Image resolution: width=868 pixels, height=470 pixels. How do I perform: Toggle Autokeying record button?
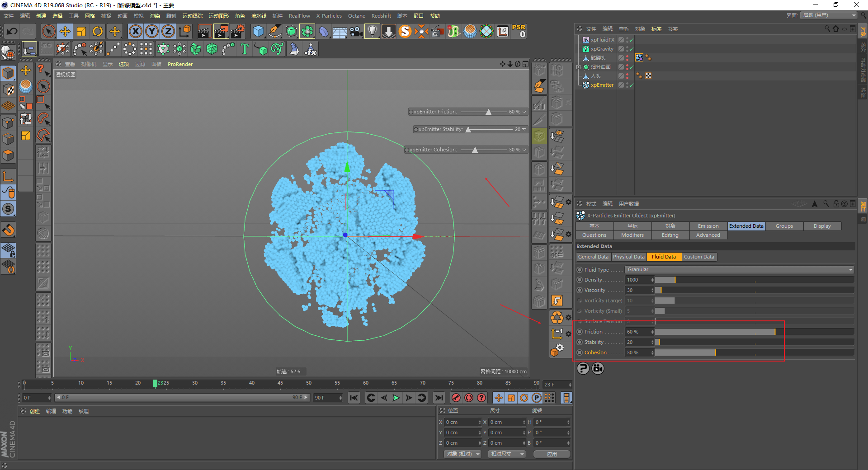[x=469, y=398]
